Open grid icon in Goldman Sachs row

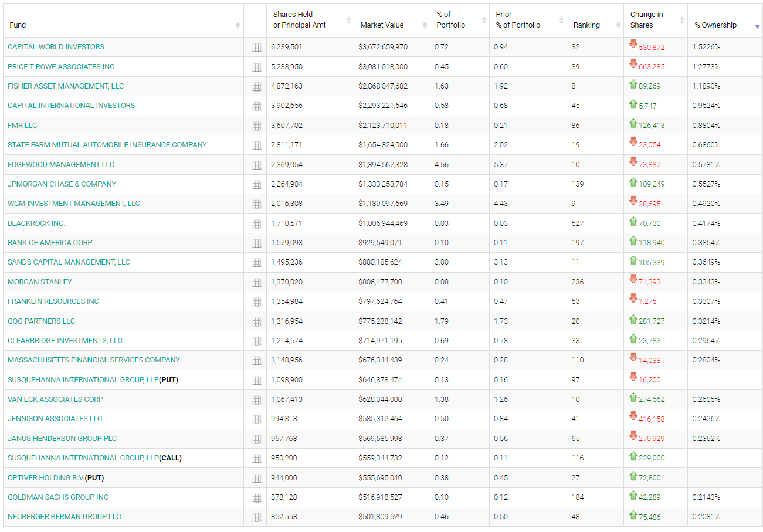point(256,498)
